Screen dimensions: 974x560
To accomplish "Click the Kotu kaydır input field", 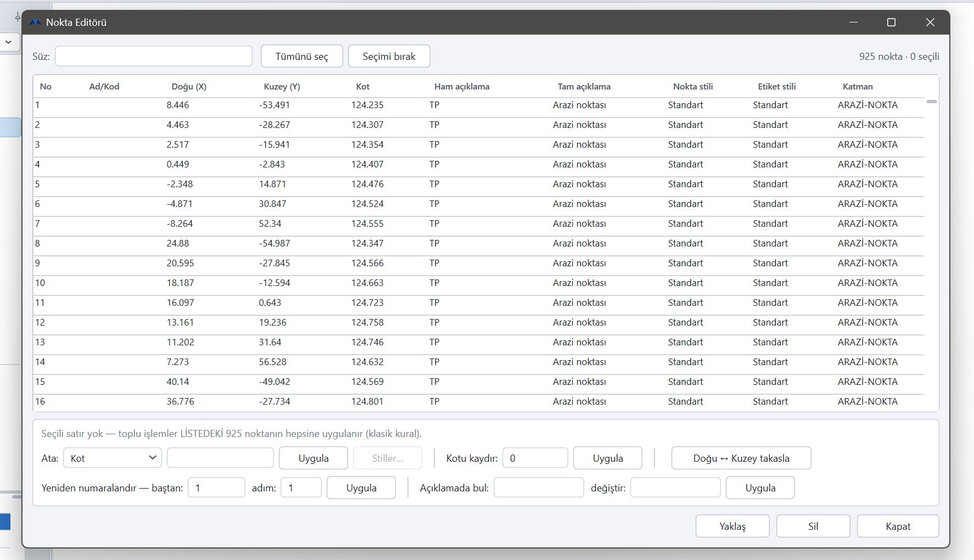I will [x=535, y=458].
